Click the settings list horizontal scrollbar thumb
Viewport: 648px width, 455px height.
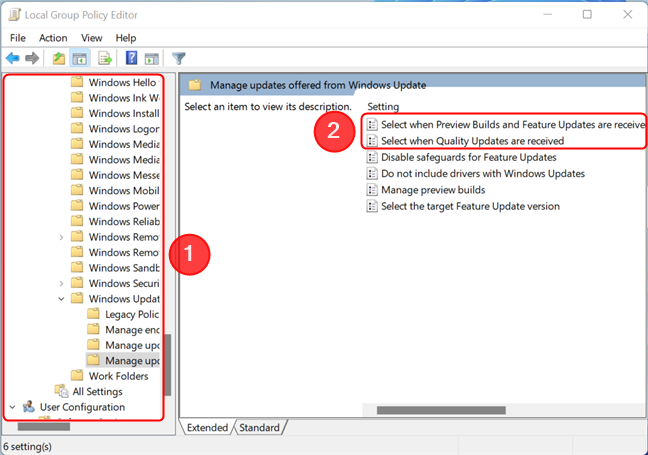pos(441,410)
